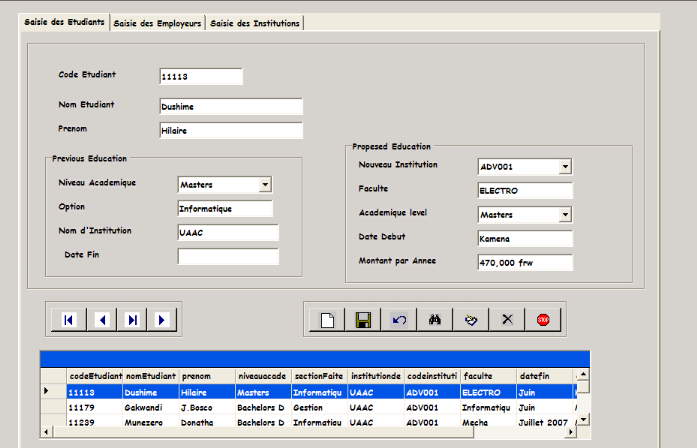Screen dimensions: 697x448
Task: Go to the next record
Action: (x=162, y=320)
